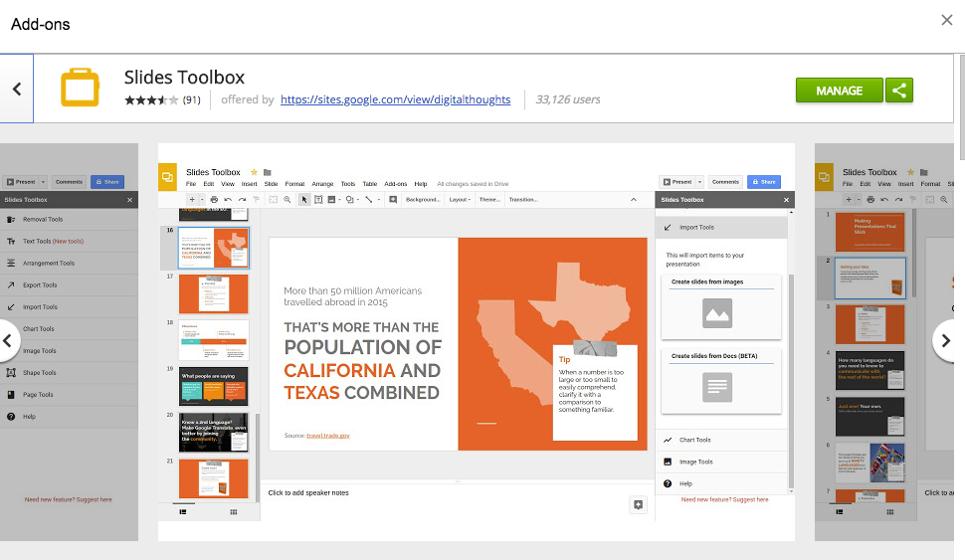Switch to filmstrip list view icon below center filmstrip

tap(183, 512)
